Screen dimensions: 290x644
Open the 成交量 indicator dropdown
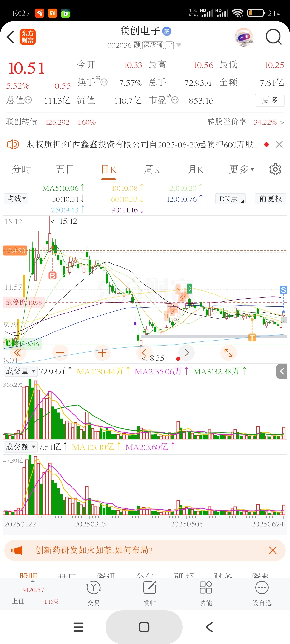click(x=20, y=371)
